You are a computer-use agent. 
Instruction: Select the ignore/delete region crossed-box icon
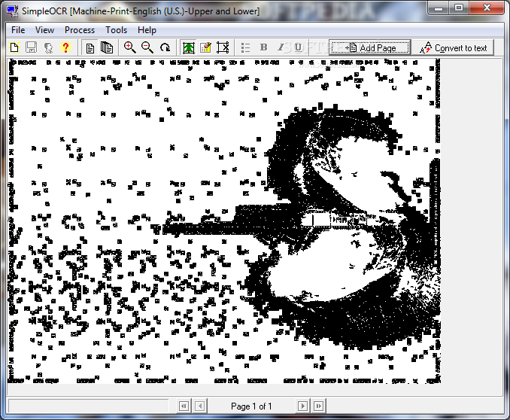pos(223,48)
